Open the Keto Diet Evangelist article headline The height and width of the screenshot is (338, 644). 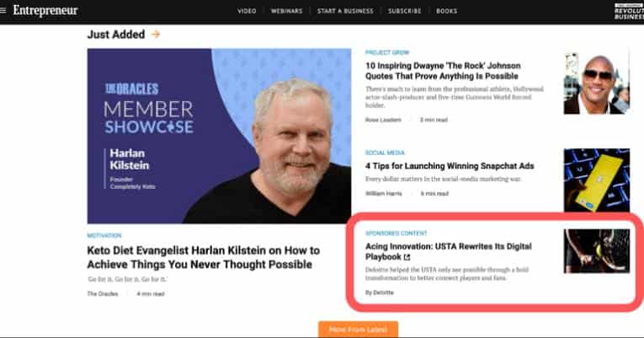[204, 257]
